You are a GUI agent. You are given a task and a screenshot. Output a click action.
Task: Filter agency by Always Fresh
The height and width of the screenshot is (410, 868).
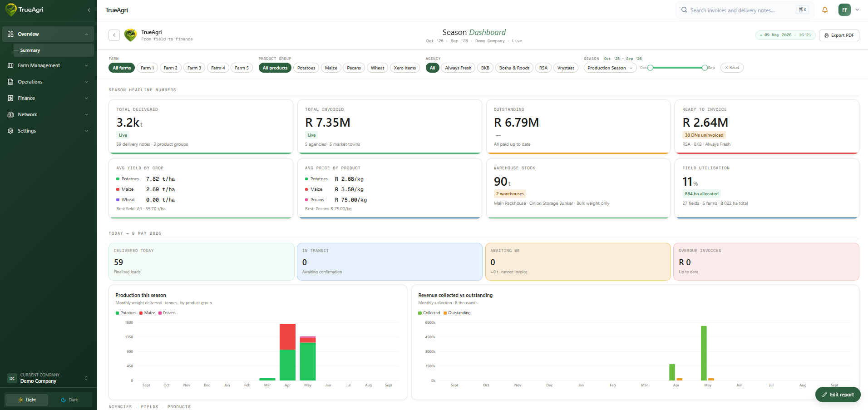point(458,68)
